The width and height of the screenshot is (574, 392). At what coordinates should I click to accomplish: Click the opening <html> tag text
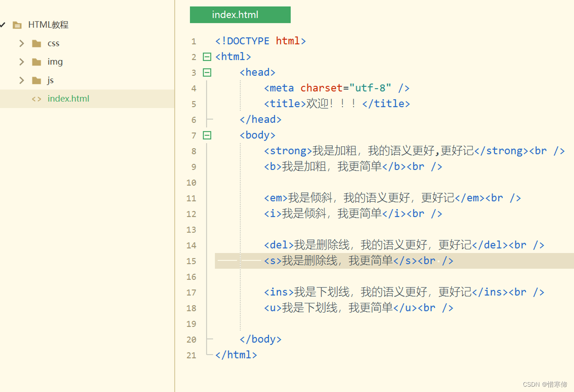point(233,57)
